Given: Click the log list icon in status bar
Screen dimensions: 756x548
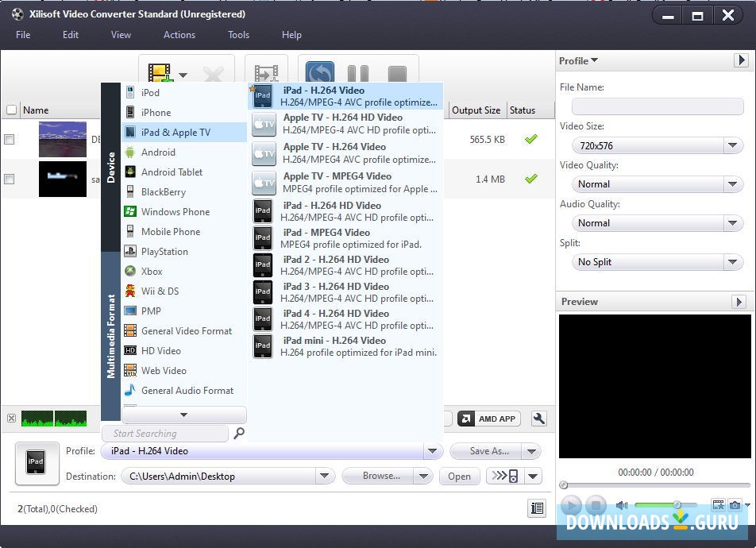Looking at the screenshot, I should point(537,508).
